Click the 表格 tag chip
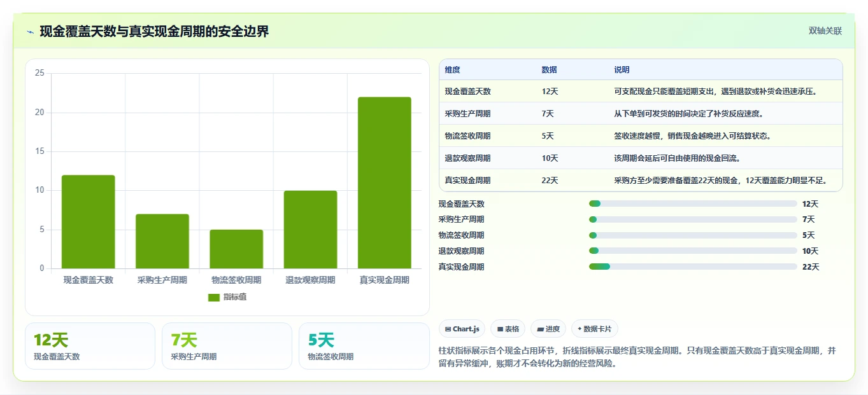Screen dimensions: 868x395 pyautogui.click(x=508, y=329)
